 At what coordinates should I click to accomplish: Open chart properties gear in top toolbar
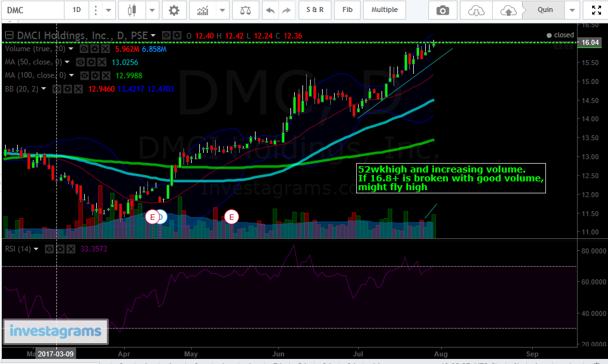[x=174, y=10]
